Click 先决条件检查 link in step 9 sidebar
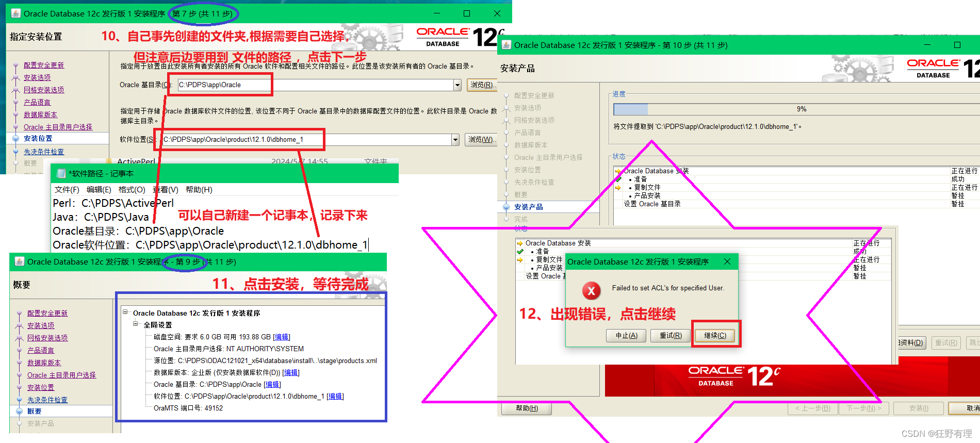 (x=47, y=400)
